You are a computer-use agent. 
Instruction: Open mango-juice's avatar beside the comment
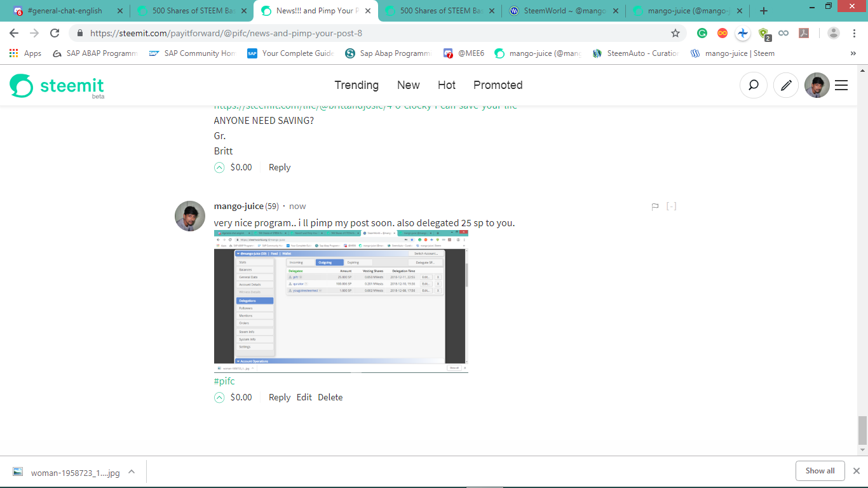click(190, 216)
